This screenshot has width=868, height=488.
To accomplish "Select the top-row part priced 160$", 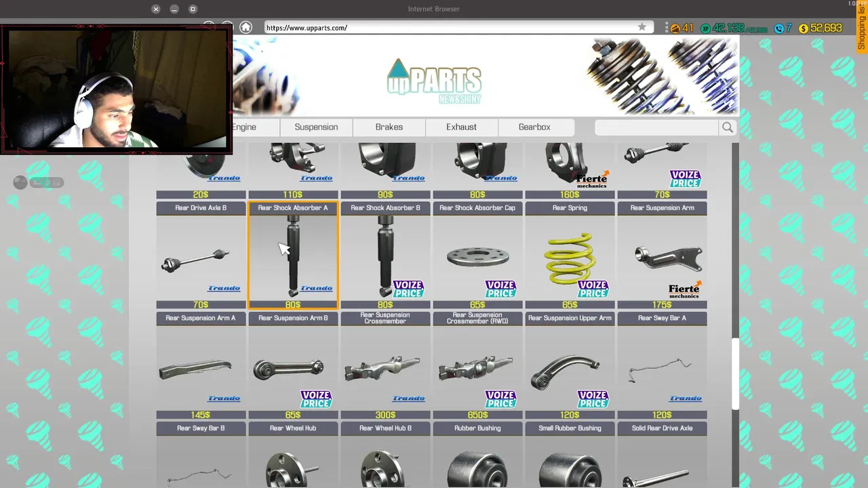I will [x=570, y=171].
